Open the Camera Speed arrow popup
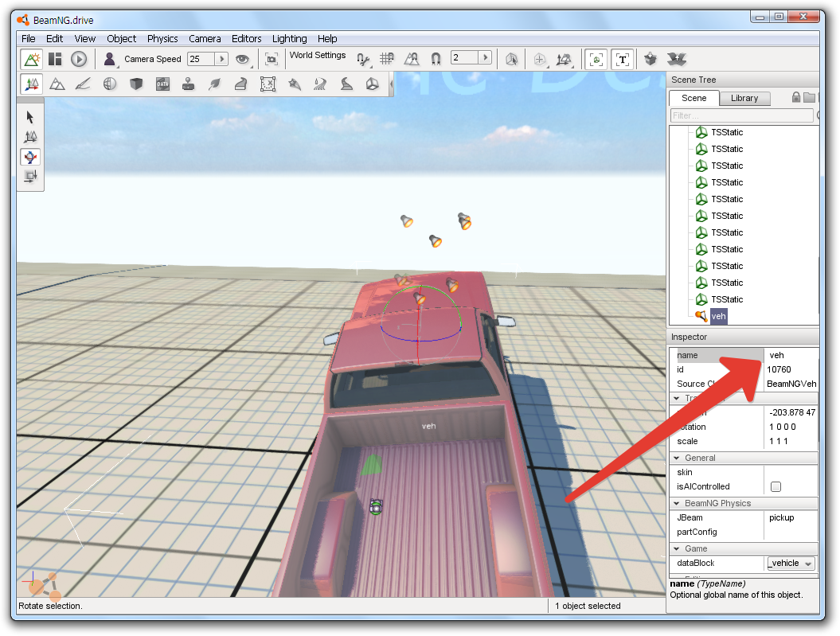 (x=221, y=59)
